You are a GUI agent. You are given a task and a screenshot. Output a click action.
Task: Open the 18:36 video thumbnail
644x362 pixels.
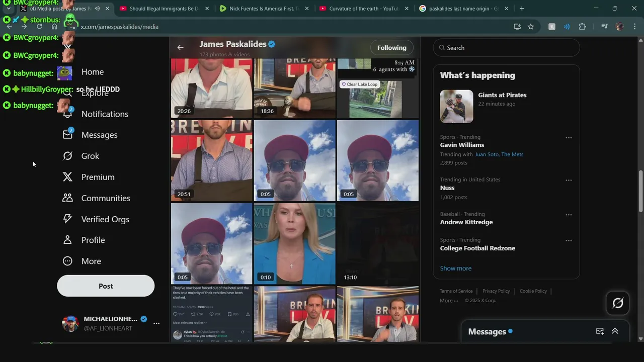[295, 88]
